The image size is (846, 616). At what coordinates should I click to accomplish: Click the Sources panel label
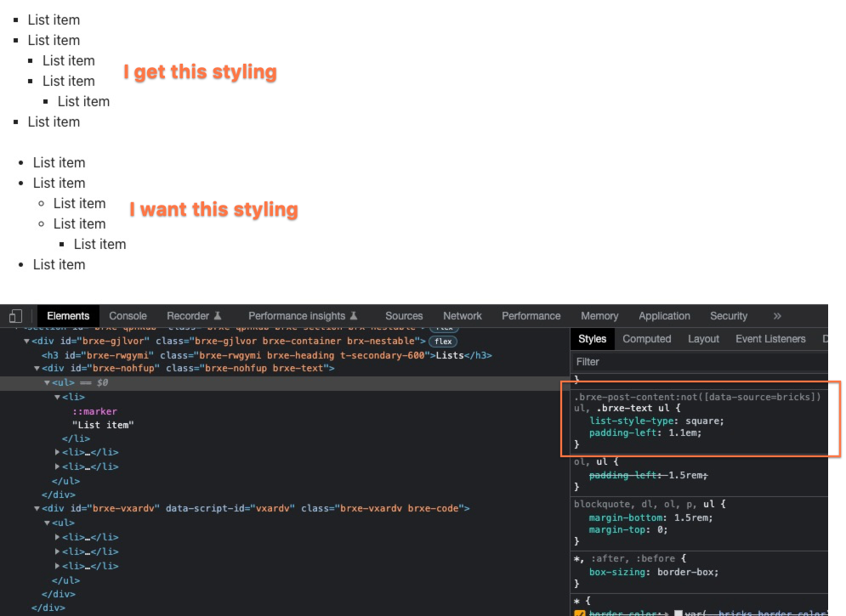[404, 315]
